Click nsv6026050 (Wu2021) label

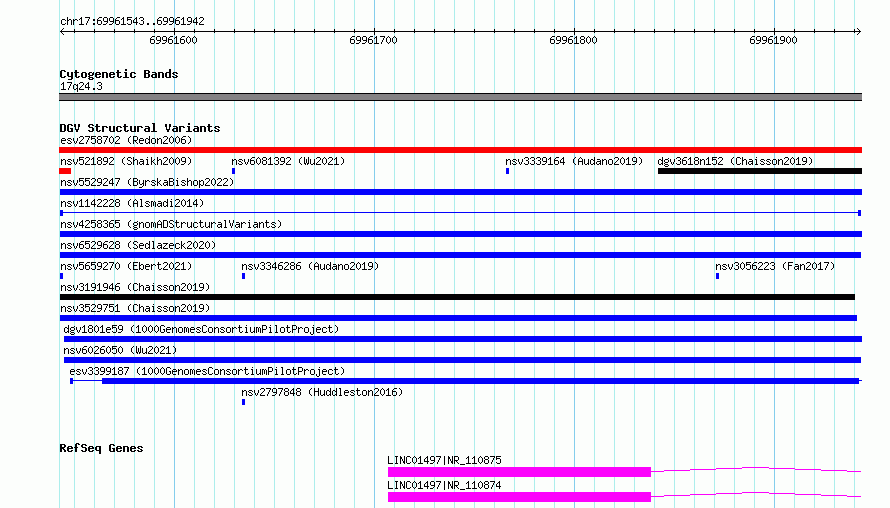pos(120,350)
